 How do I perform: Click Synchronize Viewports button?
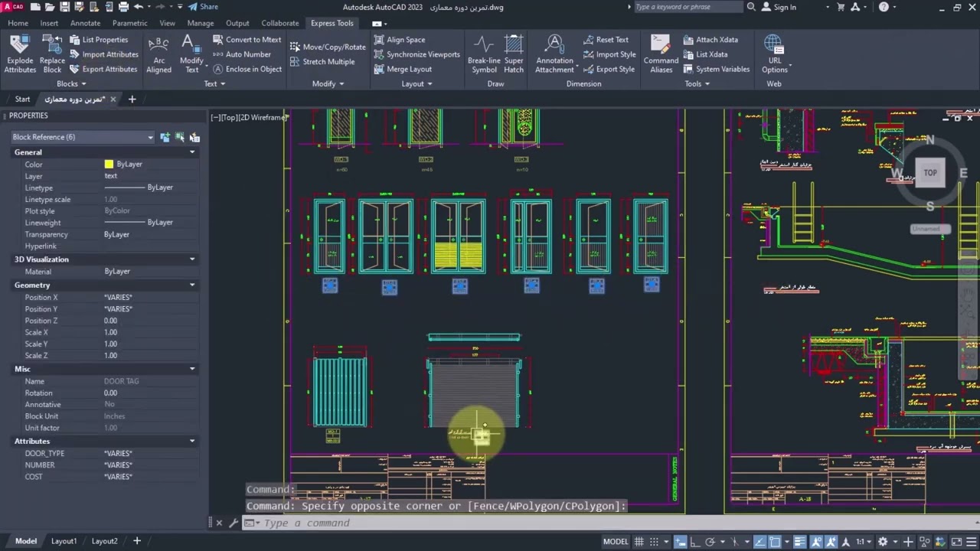tap(416, 54)
